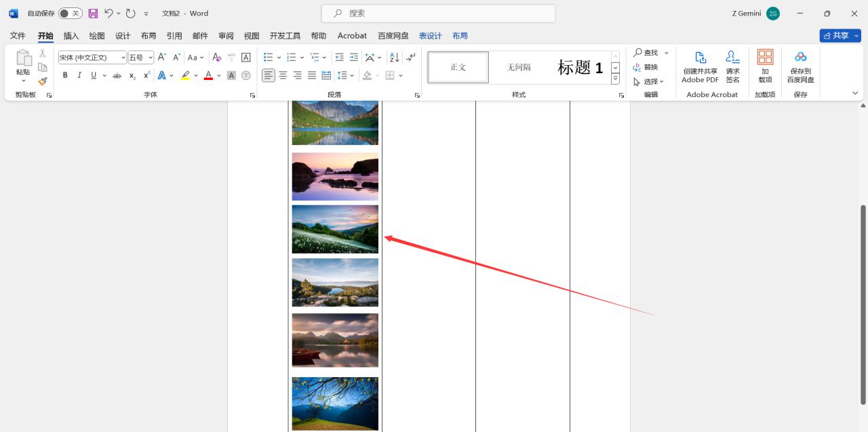Open font name dropdown 宋体

tap(123, 58)
